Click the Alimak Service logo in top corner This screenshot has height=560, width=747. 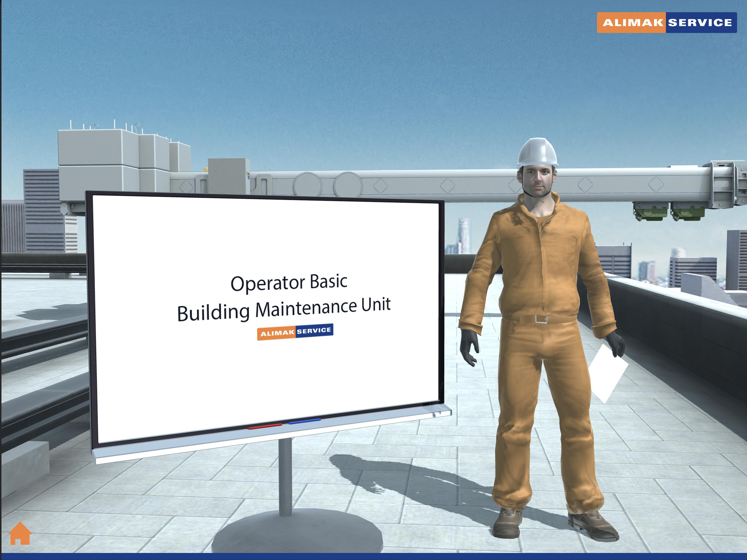[x=667, y=23]
